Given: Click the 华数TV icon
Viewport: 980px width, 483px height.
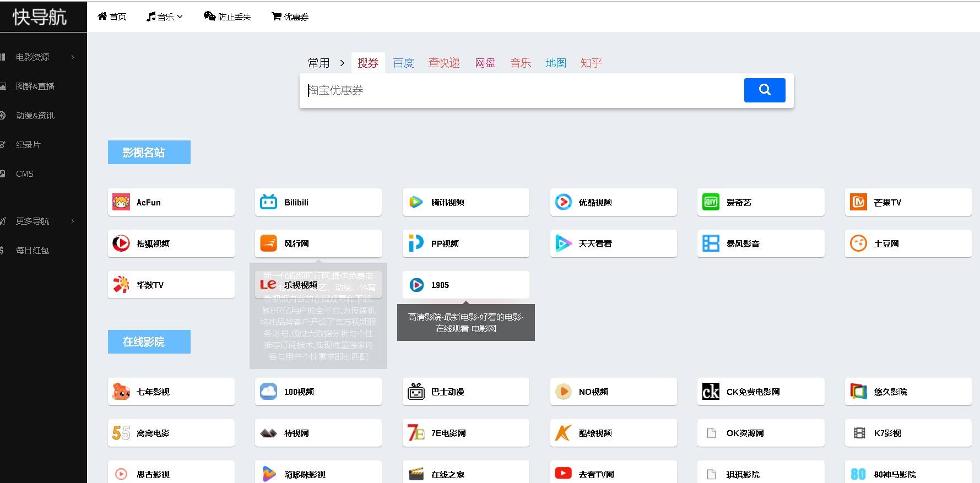Looking at the screenshot, I should coord(121,285).
